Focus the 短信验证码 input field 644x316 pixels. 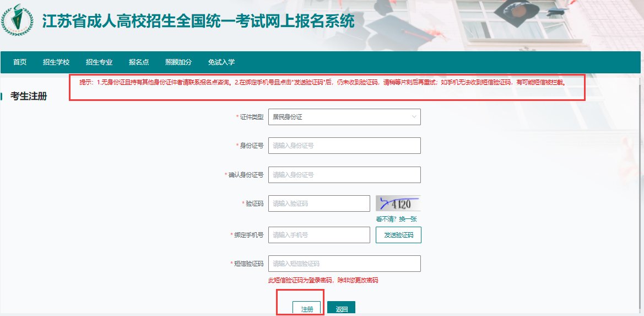point(344,264)
